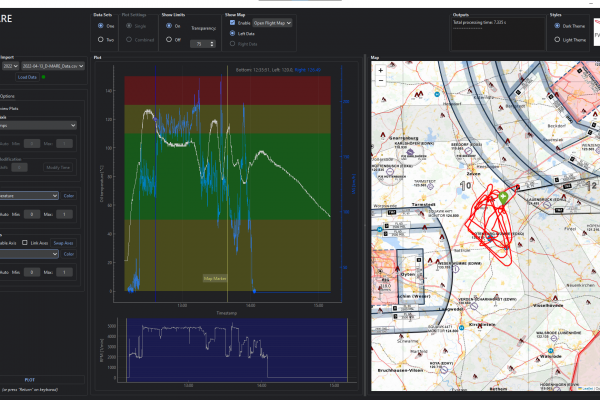Click the Swap Axes button
Screen dimensions: 600x400
pos(63,243)
